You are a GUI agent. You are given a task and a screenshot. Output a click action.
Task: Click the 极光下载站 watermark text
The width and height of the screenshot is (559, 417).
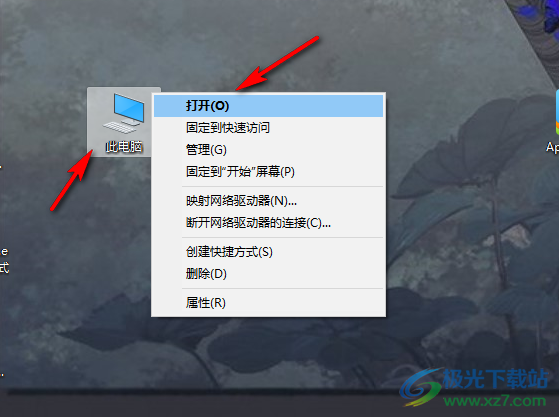pos(496,379)
